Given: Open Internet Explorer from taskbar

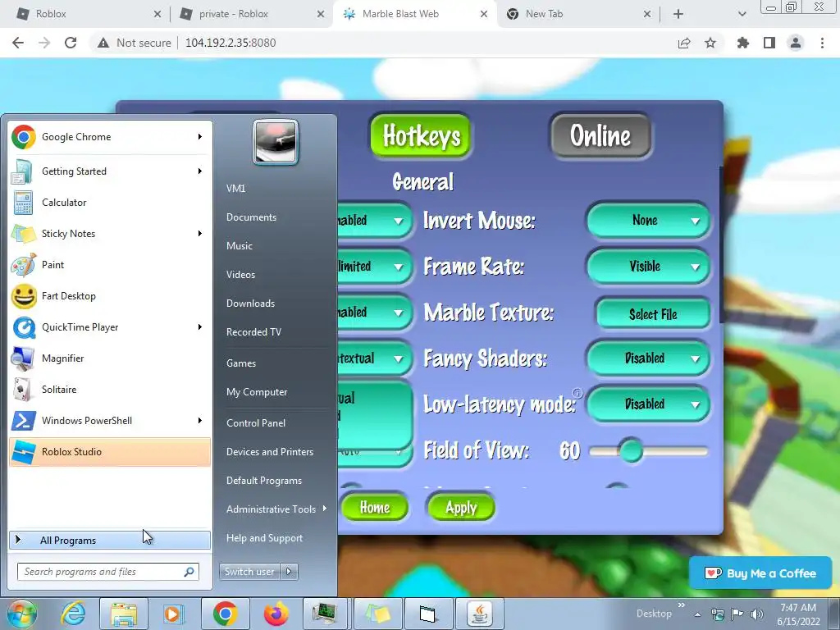Looking at the screenshot, I should click(x=73, y=614).
